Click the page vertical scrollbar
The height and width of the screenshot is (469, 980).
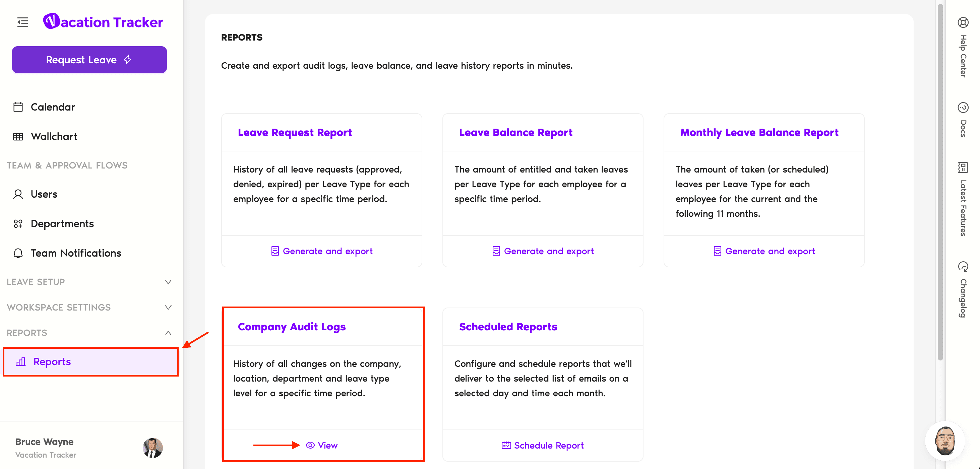pos(940,183)
